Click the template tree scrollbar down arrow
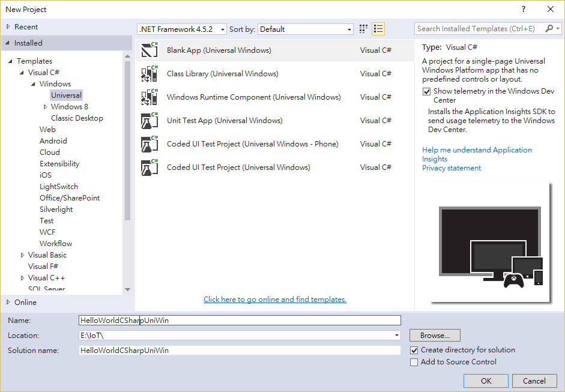 click(127, 289)
